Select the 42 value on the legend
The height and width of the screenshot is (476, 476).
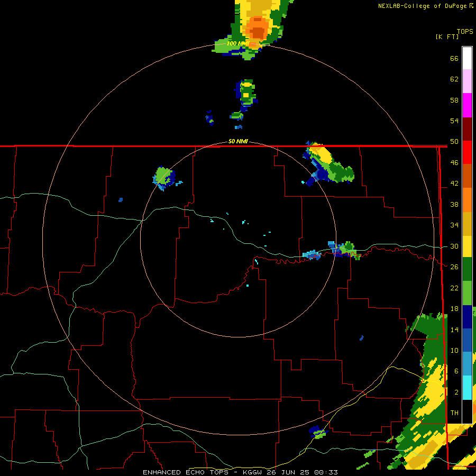[x=454, y=184]
